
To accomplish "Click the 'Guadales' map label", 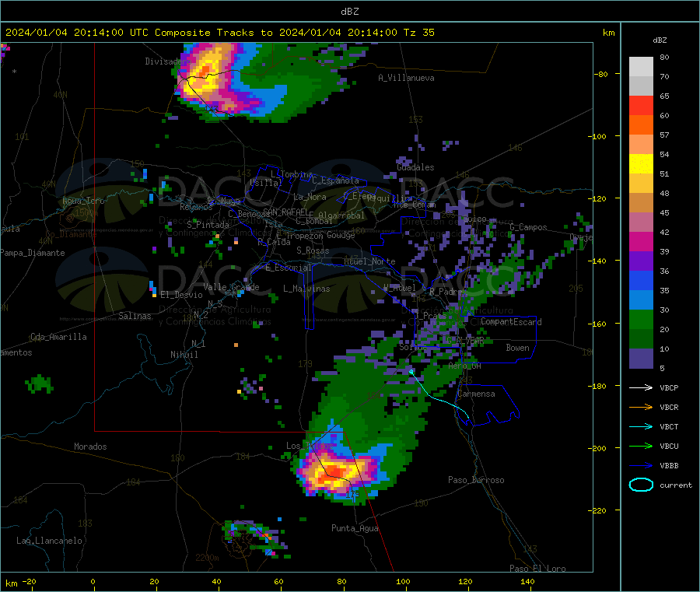I will click(415, 167).
